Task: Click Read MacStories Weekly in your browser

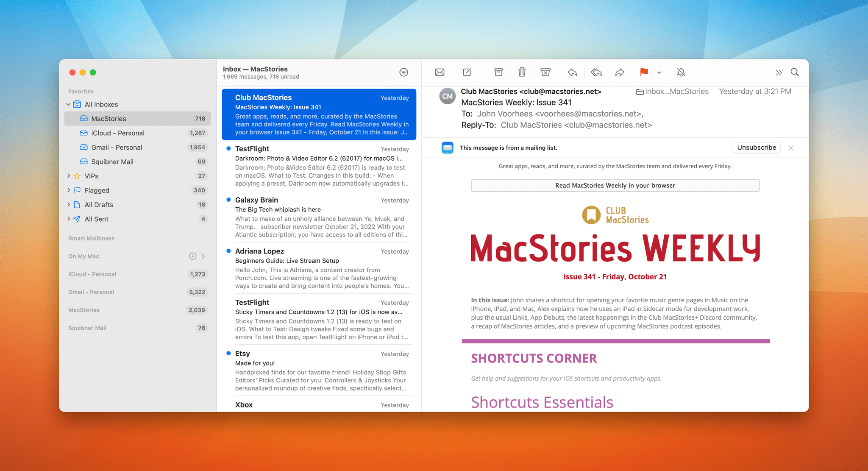Action: pyautogui.click(x=615, y=185)
